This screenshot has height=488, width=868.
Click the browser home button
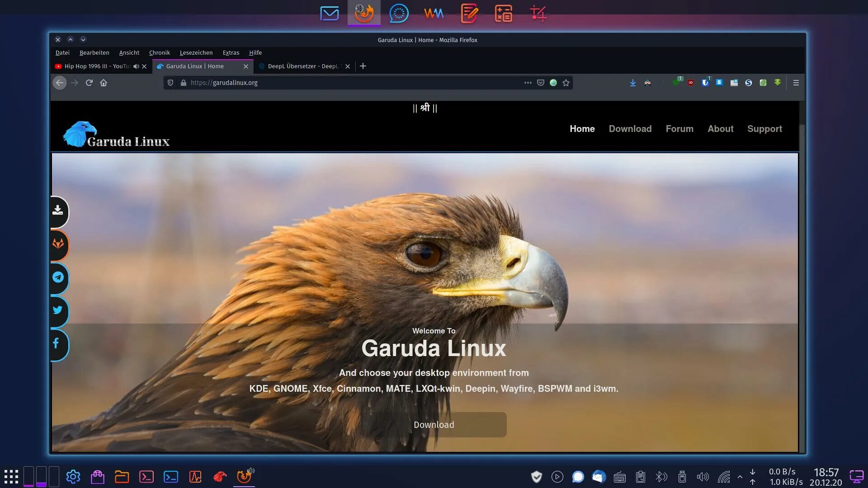click(x=104, y=83)
